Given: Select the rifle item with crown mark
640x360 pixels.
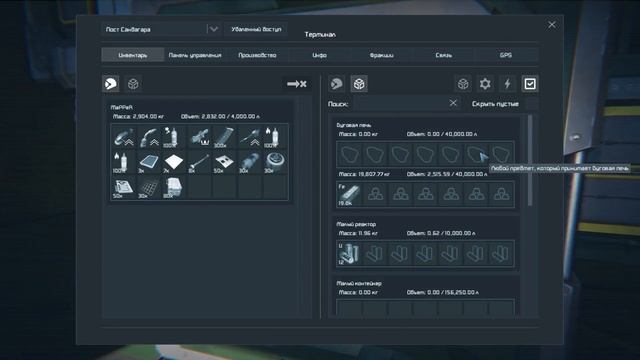Looking at the screenshot, I should coord(200,137).
